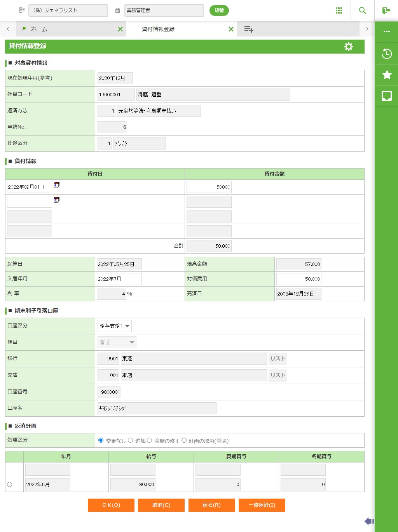Switch to the ホーム tab

point(39,29)
